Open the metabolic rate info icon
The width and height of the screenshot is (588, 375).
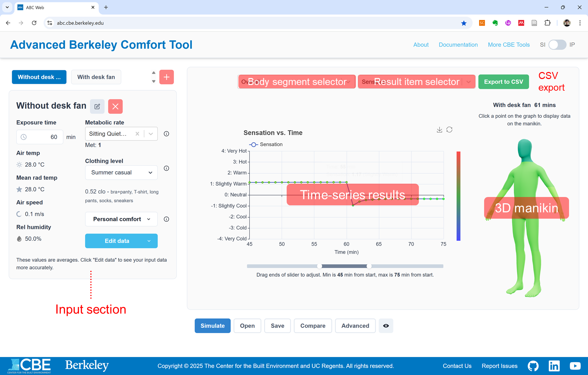166,134
